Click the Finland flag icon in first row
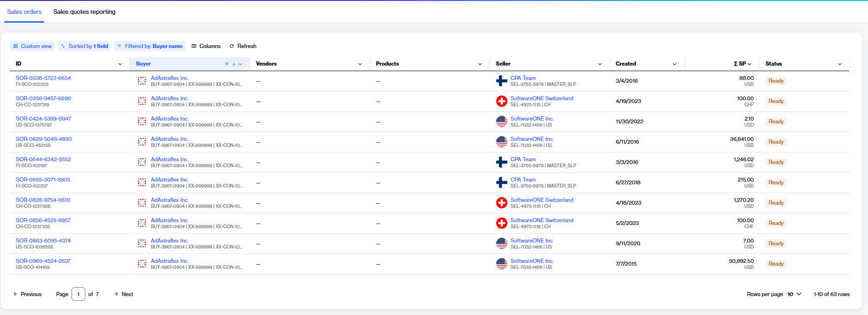The width and height of the screenshot is (868, 315). (501, 81)
